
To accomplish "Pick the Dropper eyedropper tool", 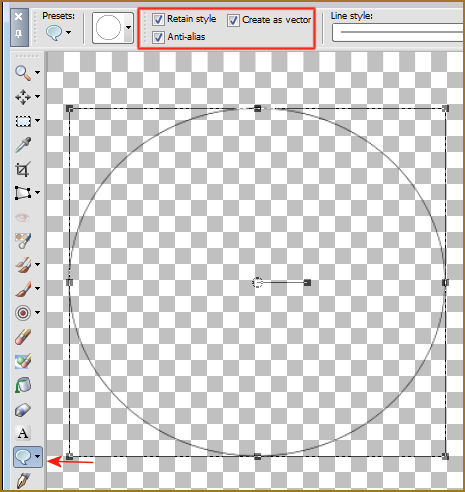I will [23, 145].
